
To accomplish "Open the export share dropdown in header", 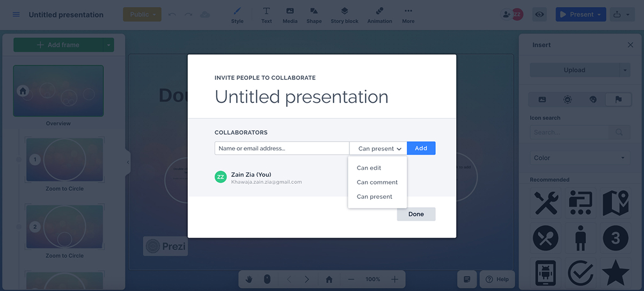I will (x=623, y=14).
